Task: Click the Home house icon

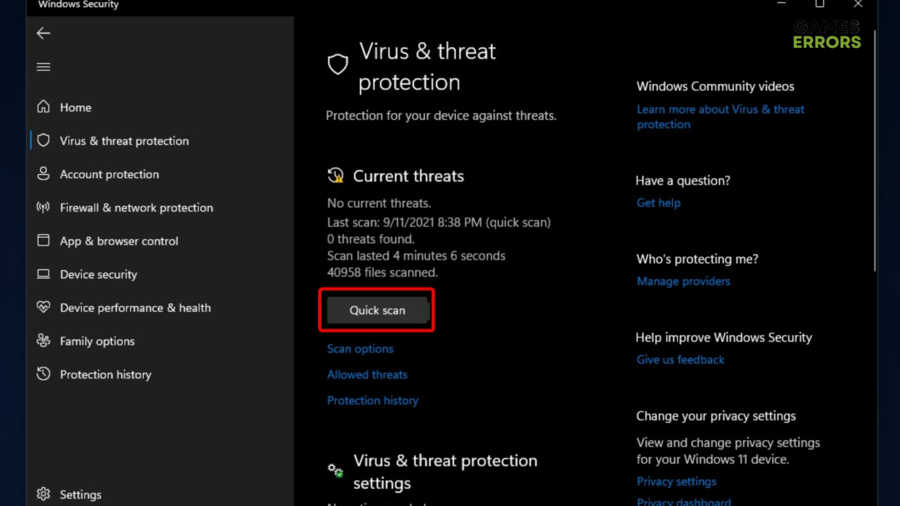Action: pos(43,107)
